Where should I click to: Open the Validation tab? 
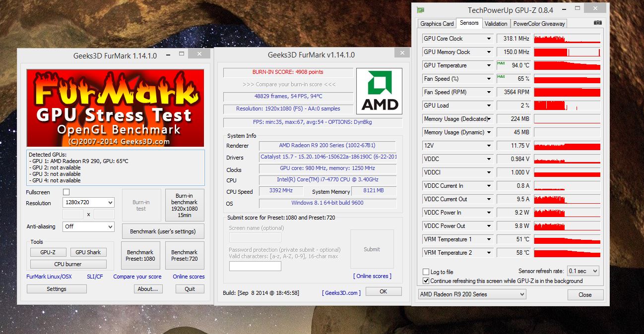[x=496, y=24]
